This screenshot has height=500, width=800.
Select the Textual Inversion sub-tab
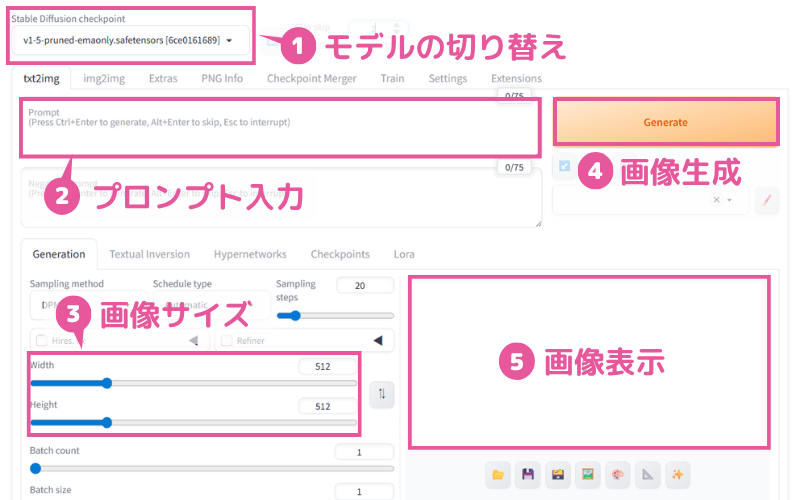click(x=149, y=254)
